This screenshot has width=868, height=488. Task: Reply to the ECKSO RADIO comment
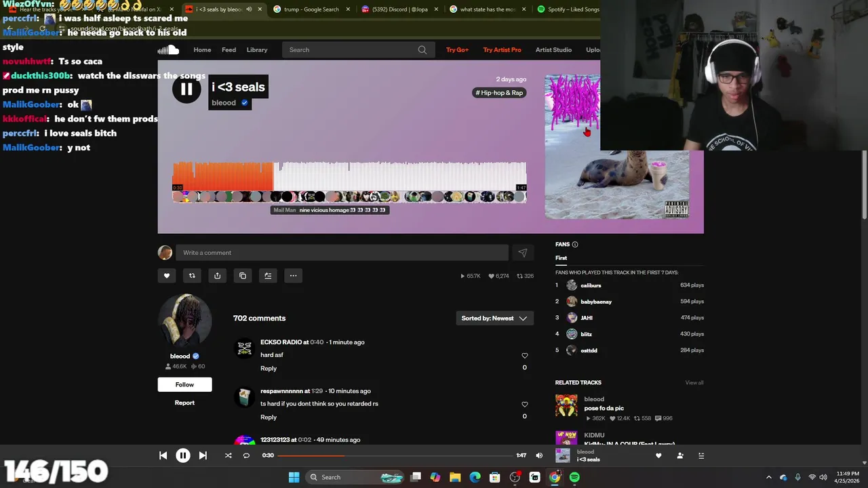(x=269, y=369)
